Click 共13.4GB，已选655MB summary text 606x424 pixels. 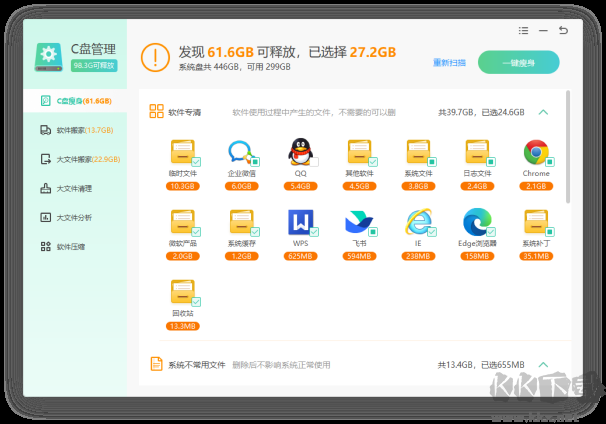point(481,365)
